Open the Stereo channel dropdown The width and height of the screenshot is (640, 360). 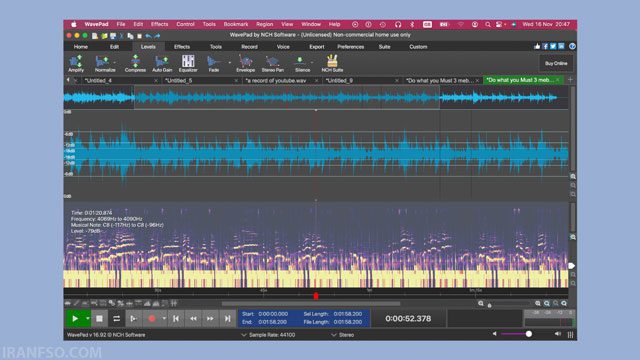[x=342, y=335]
